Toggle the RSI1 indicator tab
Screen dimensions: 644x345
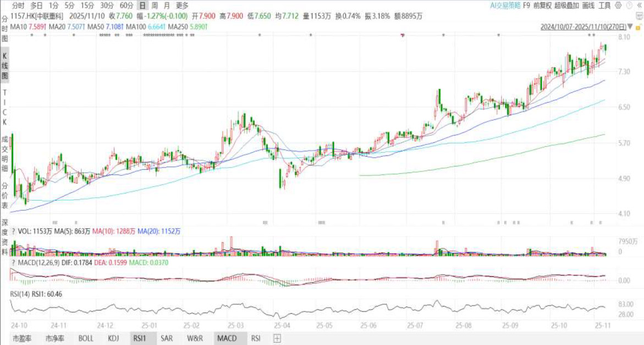point(140,338)
